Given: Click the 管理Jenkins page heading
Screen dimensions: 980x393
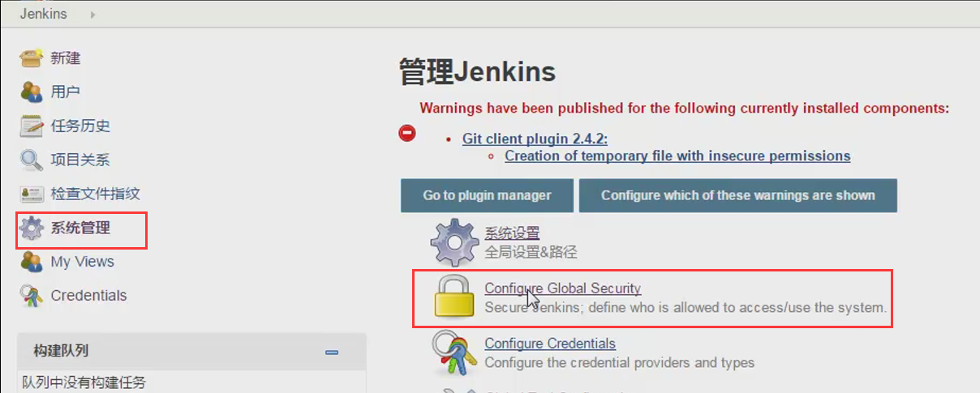Looking at the screenshot, I should point(478,72).
